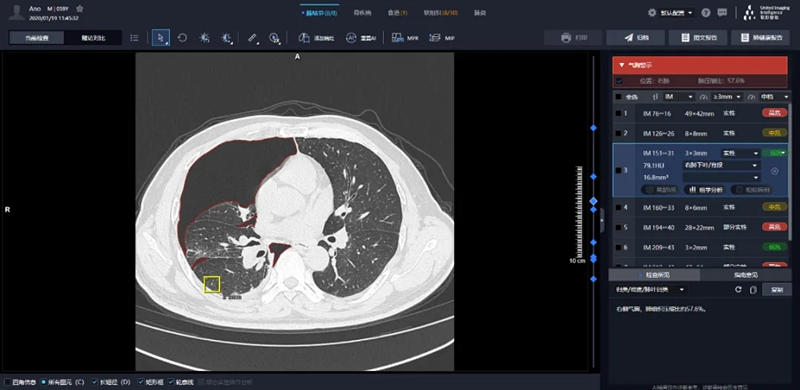The width and height of the screenshot is (800, 390).
Task: Open the lung health report button
Action: click(760, 38)
